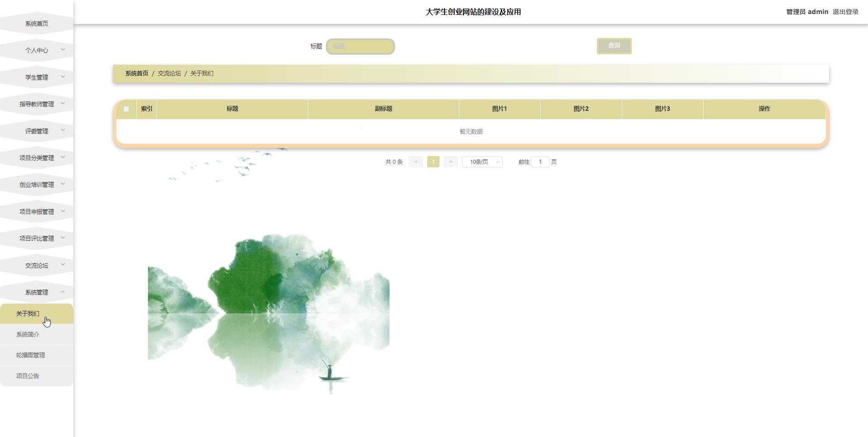Click the 图片3 column header

(663, 109)
